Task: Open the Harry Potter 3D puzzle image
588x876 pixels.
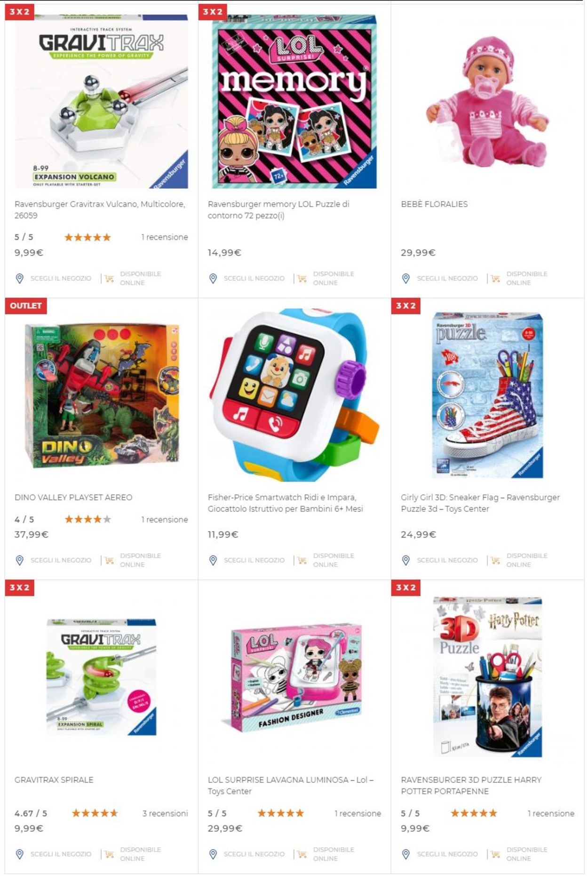Action: click(x=487, y=677)
